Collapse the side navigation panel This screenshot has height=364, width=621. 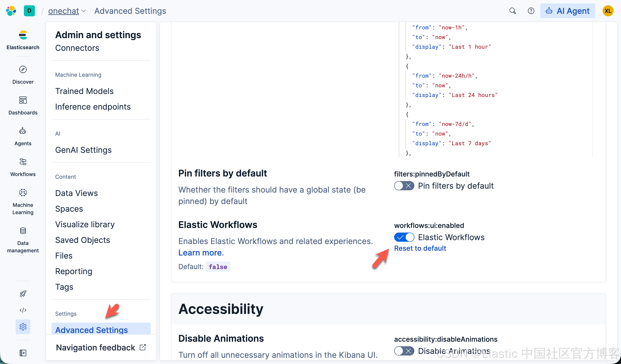point(23,353)
